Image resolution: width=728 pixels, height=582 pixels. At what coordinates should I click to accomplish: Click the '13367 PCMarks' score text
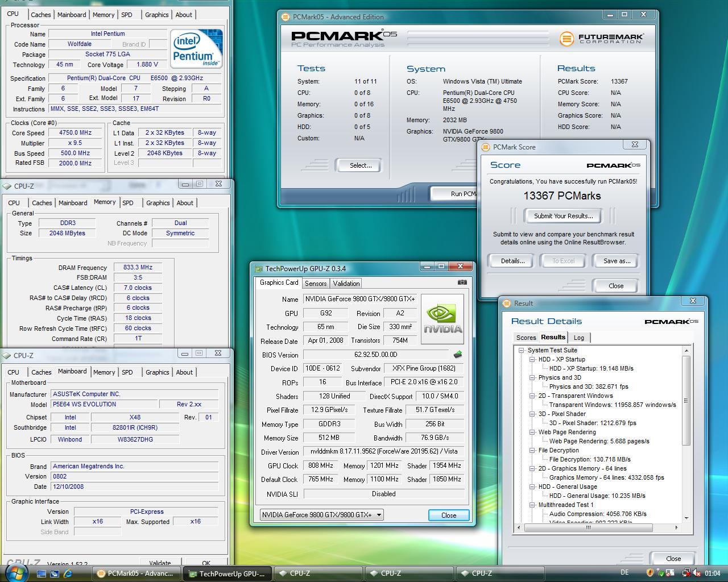[x=562, y=196]
